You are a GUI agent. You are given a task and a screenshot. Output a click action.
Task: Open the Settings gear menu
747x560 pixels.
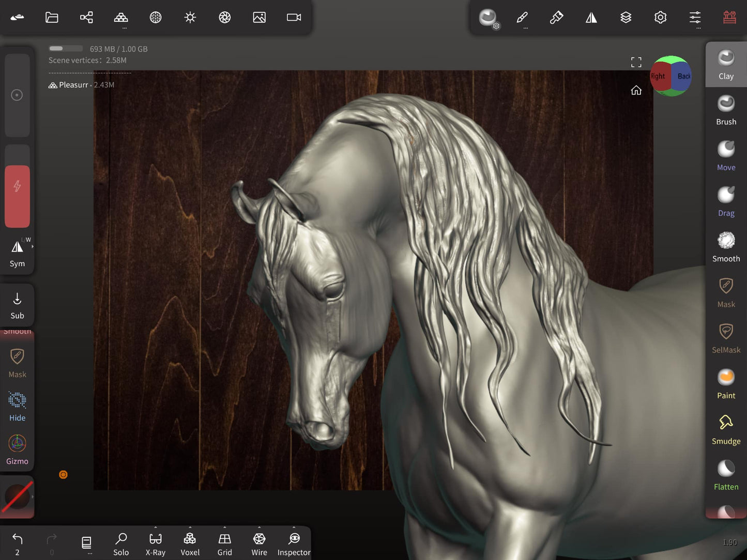click(x=661, y=18)
